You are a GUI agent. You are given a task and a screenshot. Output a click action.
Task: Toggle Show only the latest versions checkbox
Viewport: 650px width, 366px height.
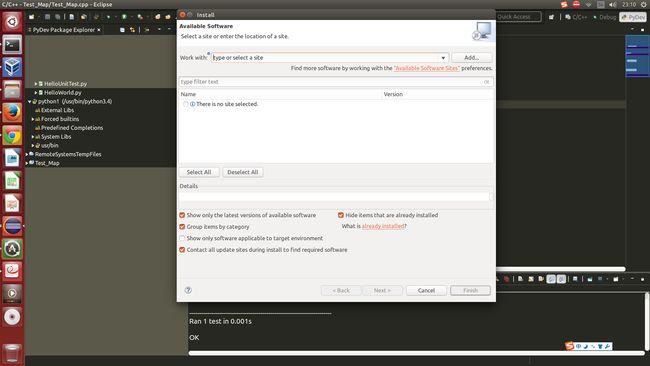(182, 215)
